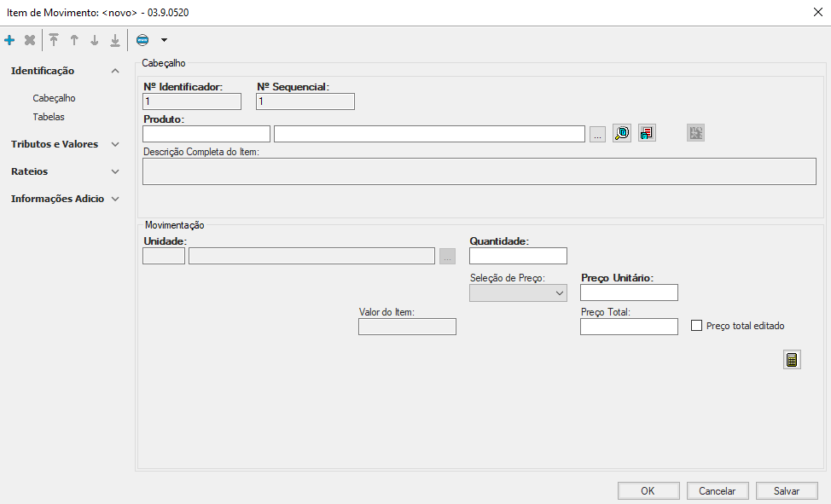Enable the Preço total editado checkbox

coord(696,326)
